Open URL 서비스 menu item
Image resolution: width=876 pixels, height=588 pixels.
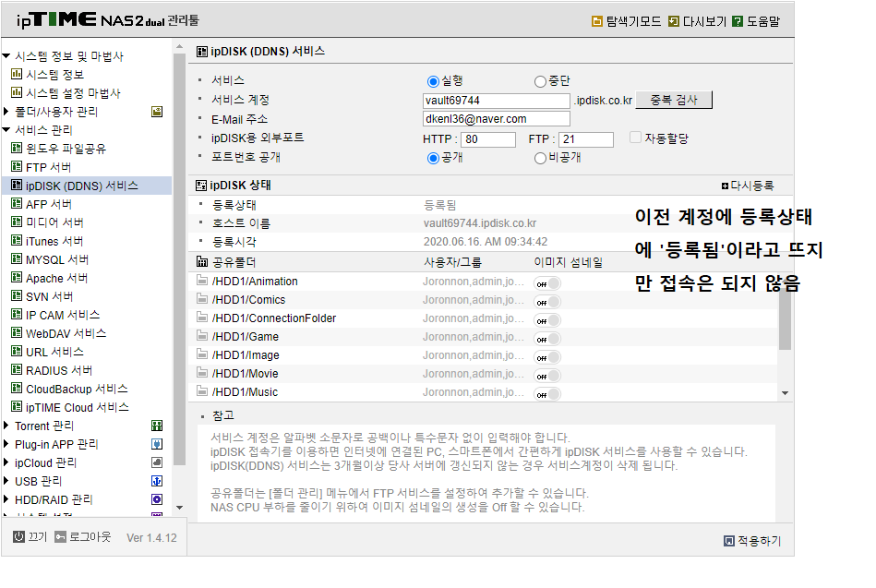[54, 352]
